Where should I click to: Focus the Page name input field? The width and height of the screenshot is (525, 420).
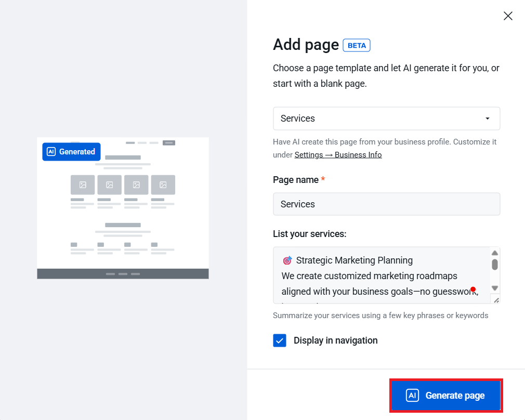(386, 204)
